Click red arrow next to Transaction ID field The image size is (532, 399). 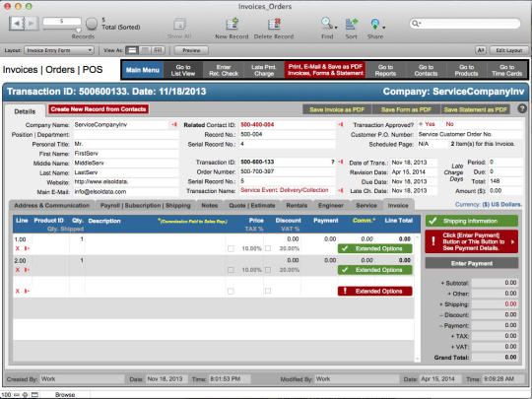340,163
